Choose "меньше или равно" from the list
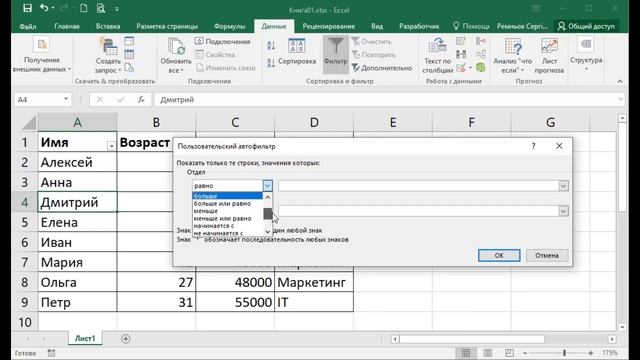The image size is (640, 360). coord(227,218)
